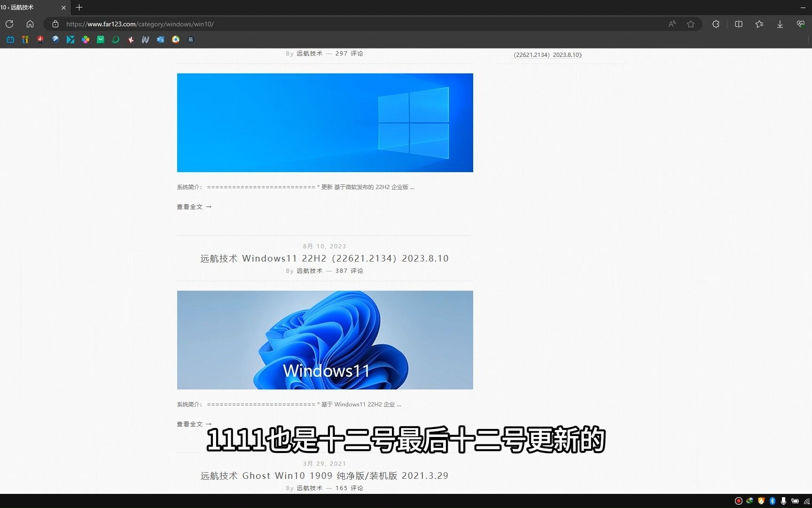Click 查看全文 under the Windows 10 post
This screenshot has height=508, width=812.
tap(194, 206)
